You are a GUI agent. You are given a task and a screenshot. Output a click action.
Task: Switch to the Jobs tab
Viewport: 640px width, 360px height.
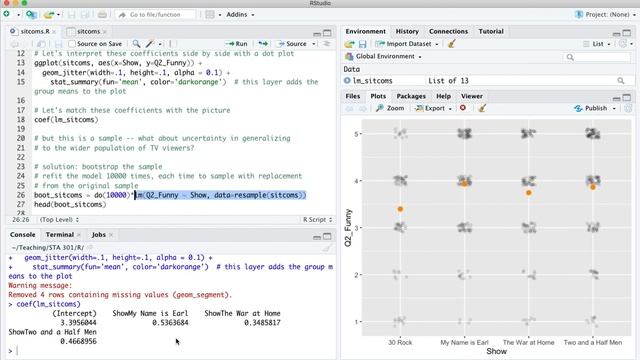point(98,235)
